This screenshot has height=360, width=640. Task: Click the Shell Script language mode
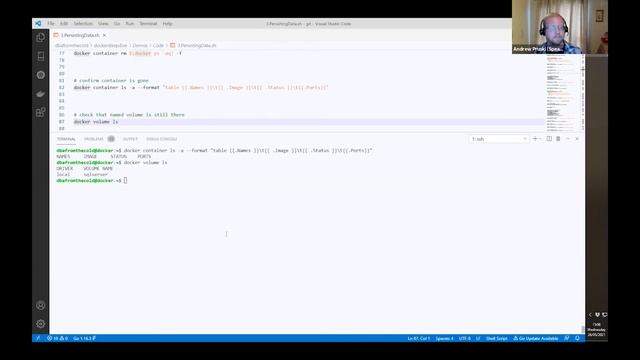point(497,338)
